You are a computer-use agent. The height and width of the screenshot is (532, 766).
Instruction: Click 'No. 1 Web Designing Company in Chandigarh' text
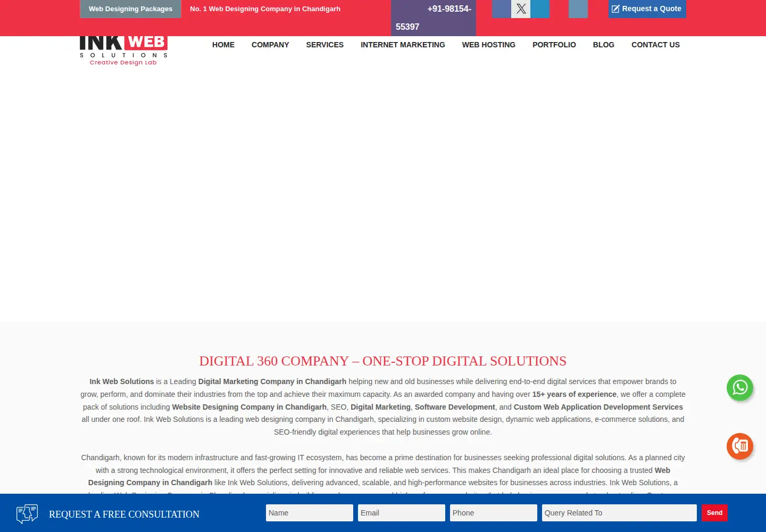265,9
